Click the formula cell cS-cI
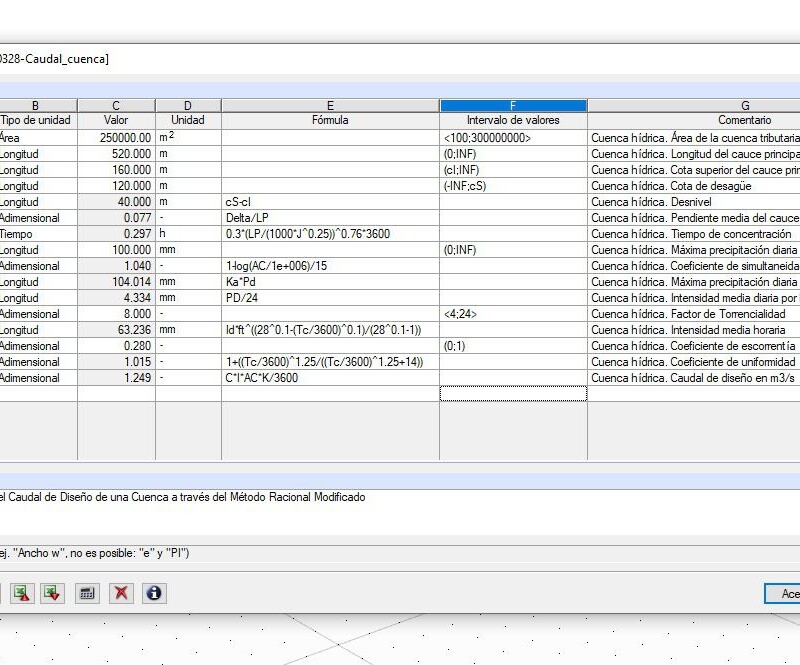Image resolution: width=800 pixels, height=665 pixels. (330, 202)
